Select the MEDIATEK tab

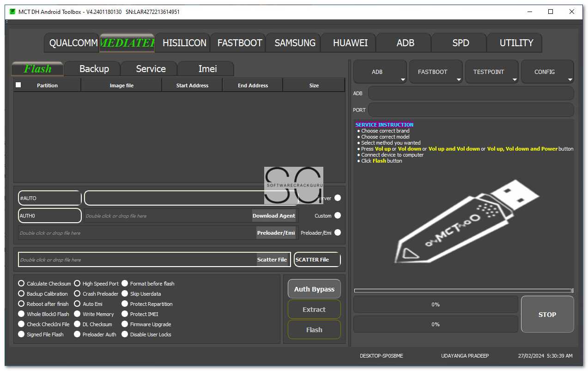coord(127,43)
